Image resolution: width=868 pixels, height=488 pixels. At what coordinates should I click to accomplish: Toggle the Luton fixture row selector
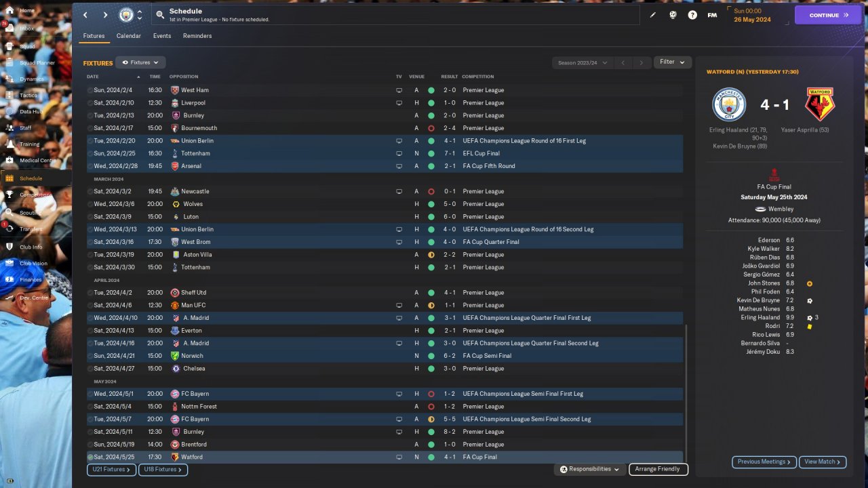pyautogui.click(x=90, y=217)
